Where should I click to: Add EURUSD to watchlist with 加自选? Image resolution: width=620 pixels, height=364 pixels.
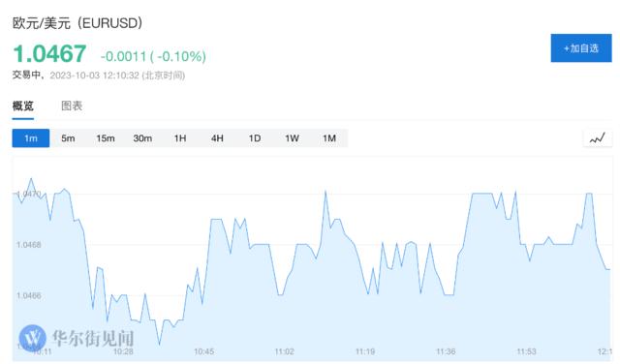click(581, 48)
